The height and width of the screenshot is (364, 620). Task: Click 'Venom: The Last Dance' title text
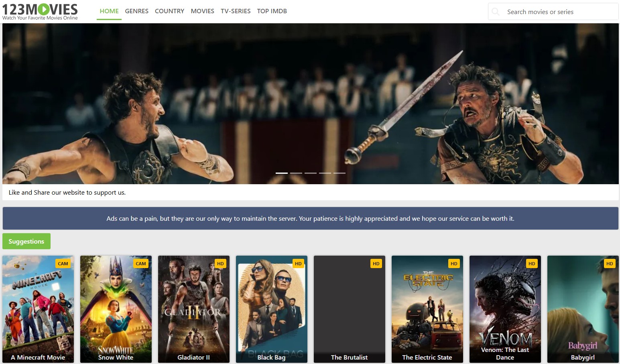(505, 354)
